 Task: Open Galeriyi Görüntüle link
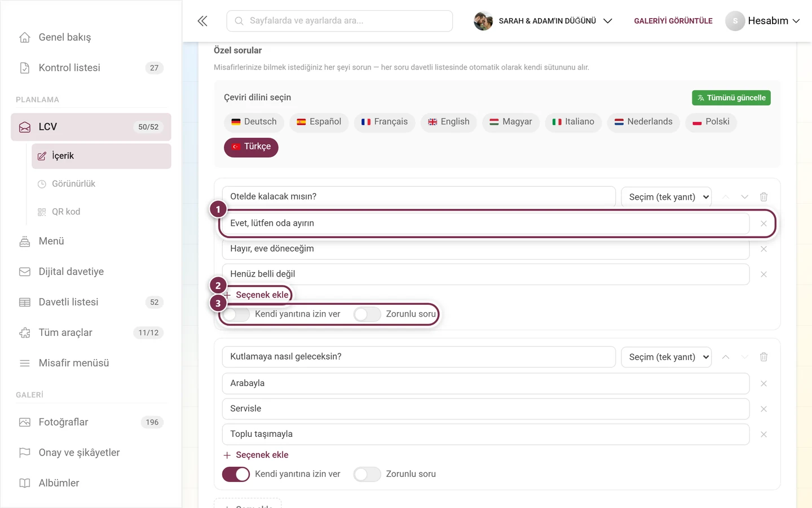[x=673, y=21]
